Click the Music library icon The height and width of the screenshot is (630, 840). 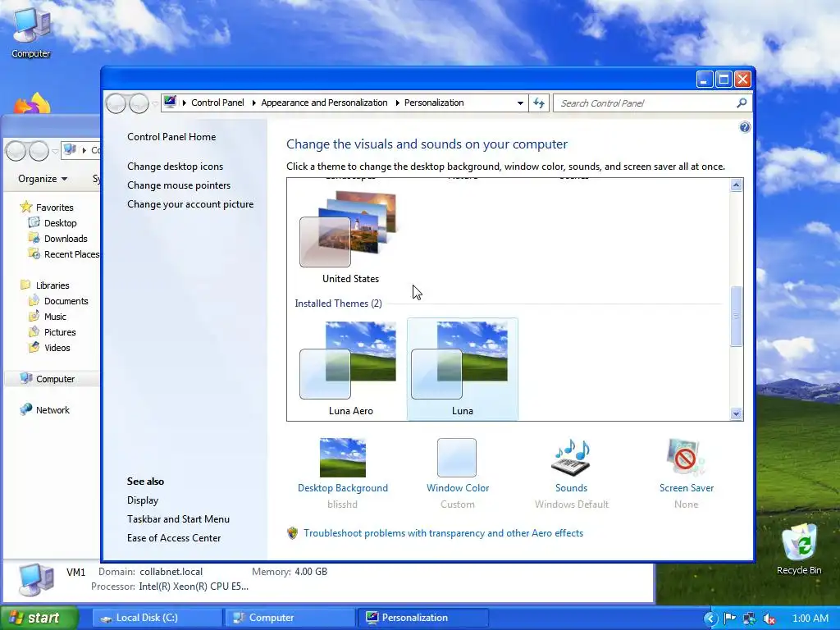34,316
